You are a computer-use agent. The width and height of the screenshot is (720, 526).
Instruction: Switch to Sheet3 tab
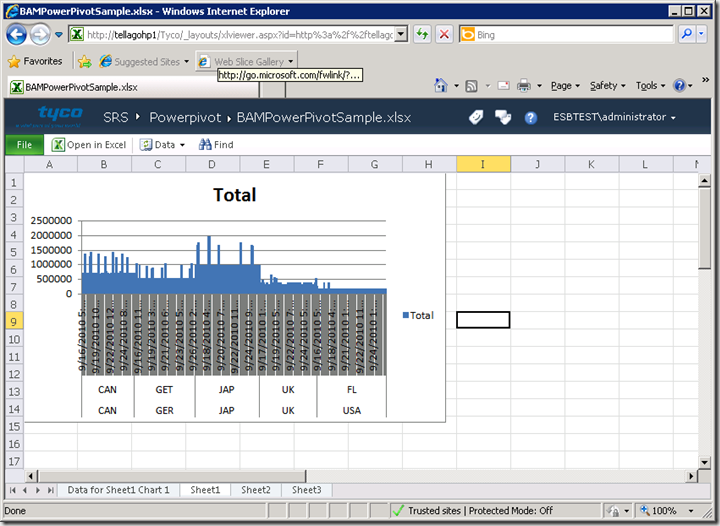point(307,490)
